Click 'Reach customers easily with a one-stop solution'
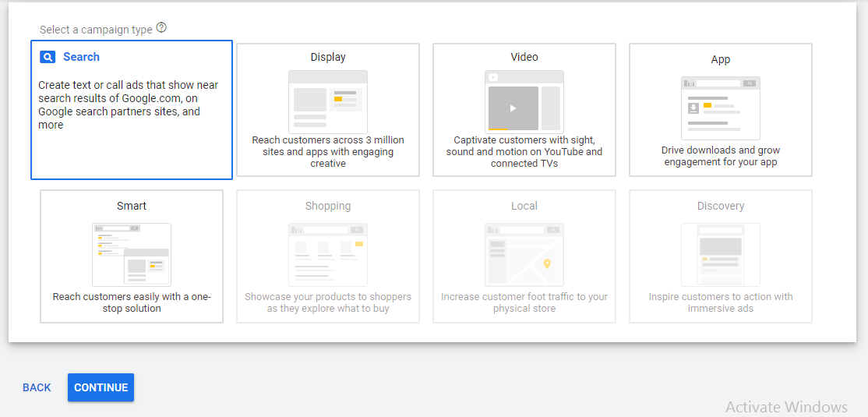 [x=132, y=302]
